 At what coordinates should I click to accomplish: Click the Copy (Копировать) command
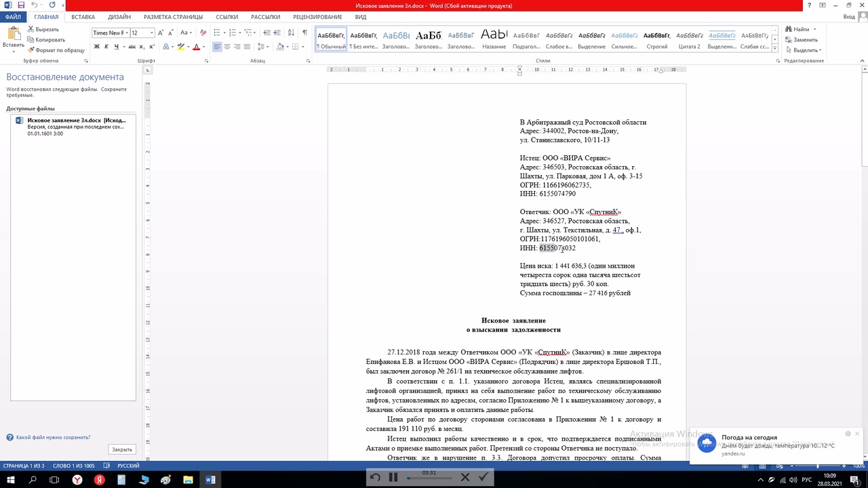pos(46,39)
